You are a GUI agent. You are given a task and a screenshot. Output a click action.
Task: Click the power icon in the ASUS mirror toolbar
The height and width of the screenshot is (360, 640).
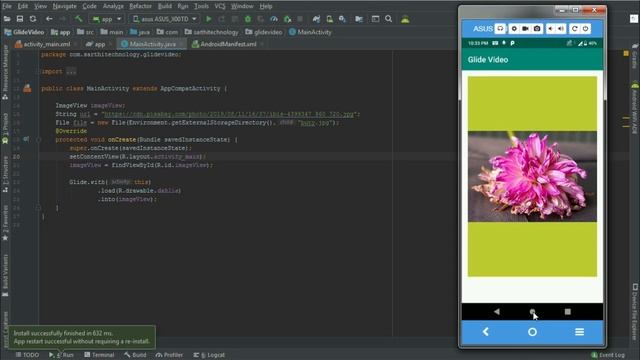pos(585,29)
